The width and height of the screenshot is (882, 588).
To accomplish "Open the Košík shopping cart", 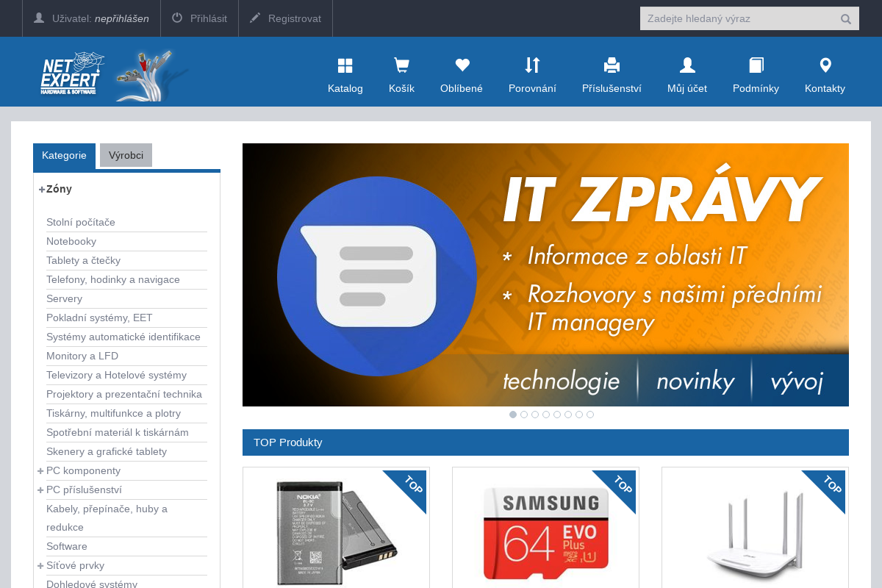I will [401, 65].
